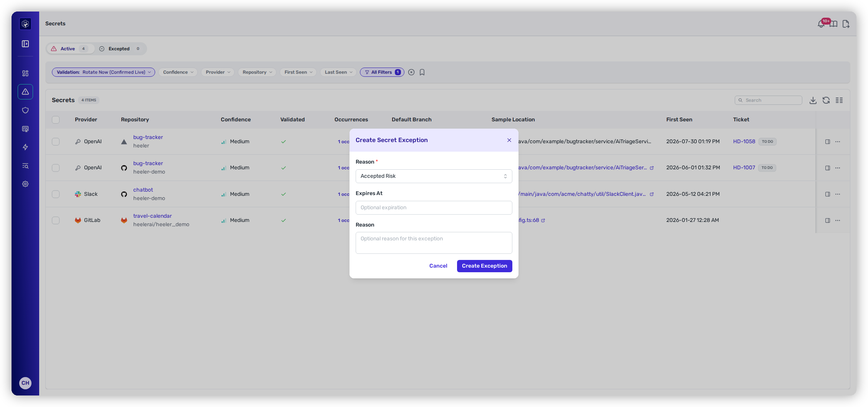Open the shield icon in sidebar

click(25, 110)
